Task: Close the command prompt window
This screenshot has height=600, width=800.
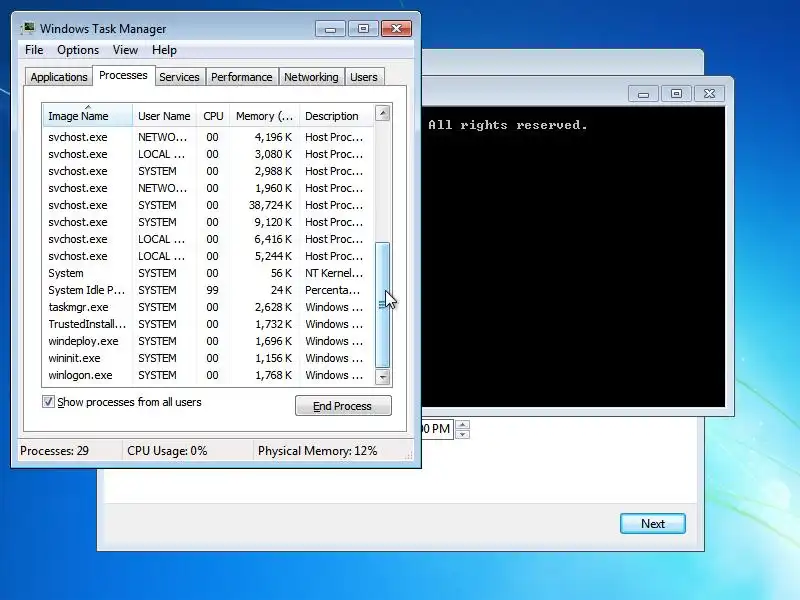Action: click(709, 94)
